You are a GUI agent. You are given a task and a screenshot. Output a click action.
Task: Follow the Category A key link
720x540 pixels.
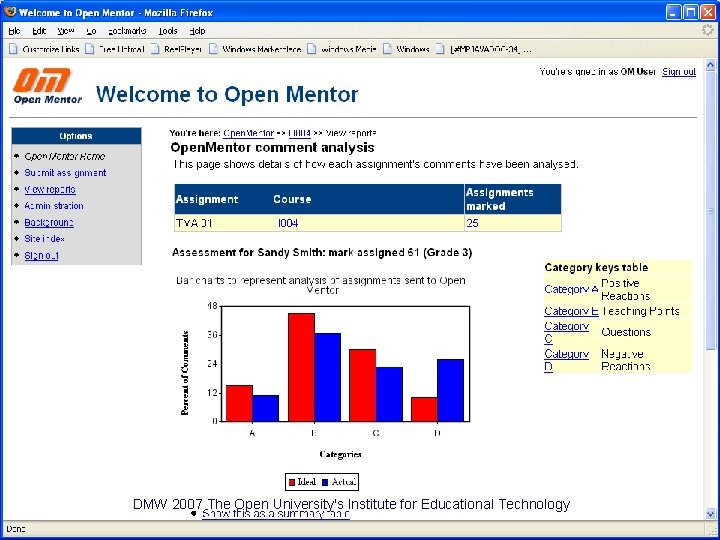[571, 289]
